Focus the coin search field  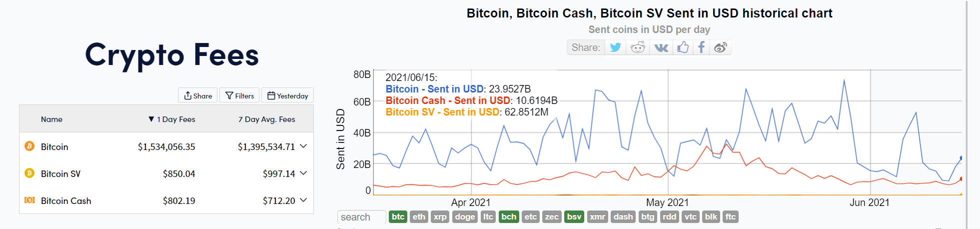pyautogui.click(x=361, y=217)
